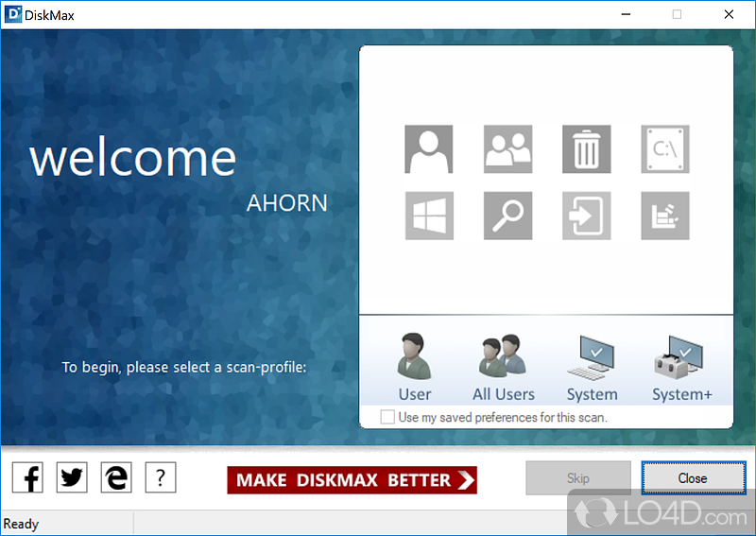Click the DiskMax title bar logo
The height and width of the screenshot is (536, 756).
point(12,14)
